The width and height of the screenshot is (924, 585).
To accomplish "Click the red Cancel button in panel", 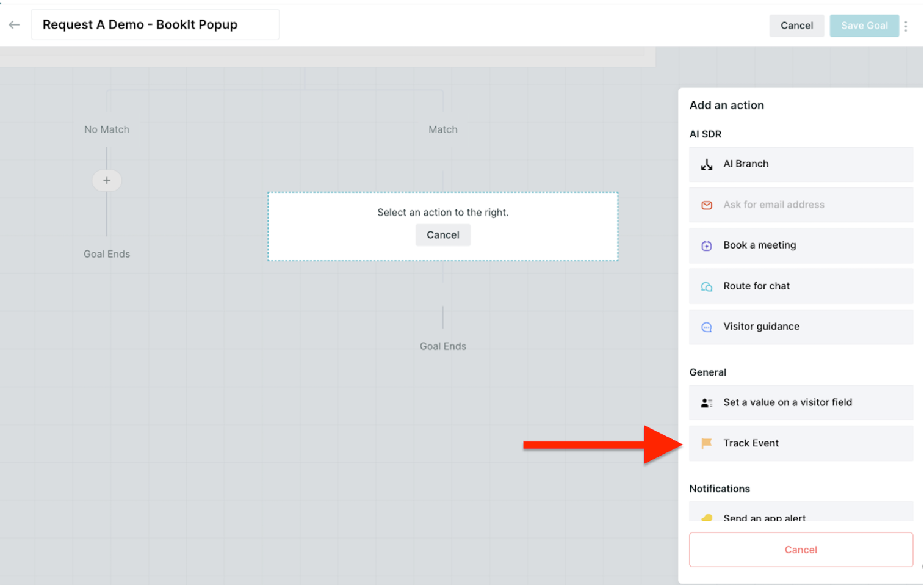I will tap(801, 550).
